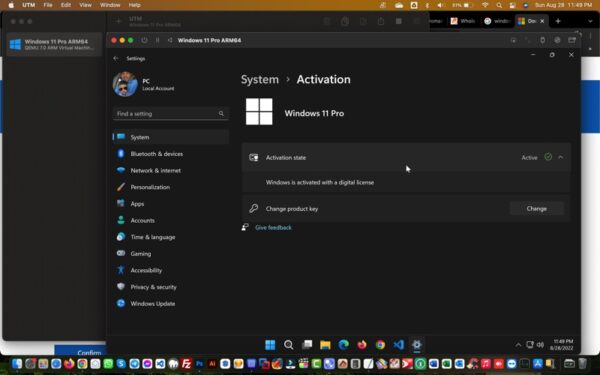Click the Activation state row
This screenshot has height=375, width=600.
(x=406, y=157)
